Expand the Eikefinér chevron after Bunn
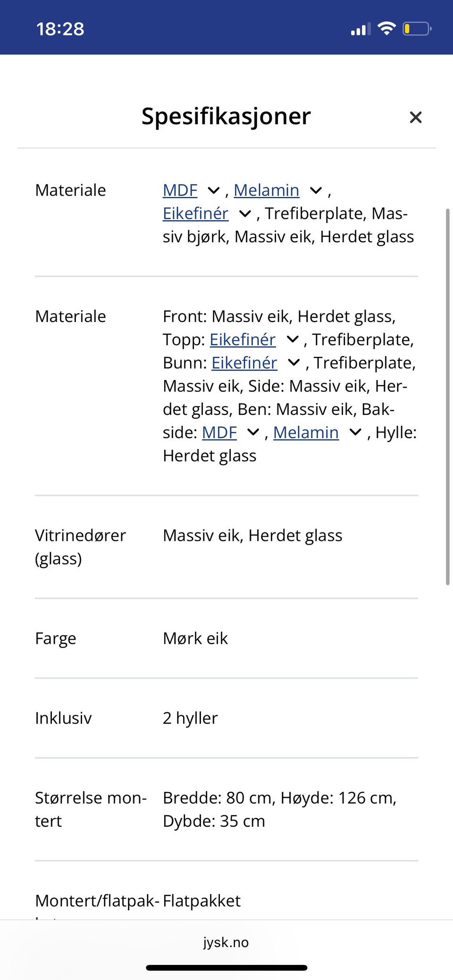The width and height of the screenshot is (453, 980). click(294, 363)
